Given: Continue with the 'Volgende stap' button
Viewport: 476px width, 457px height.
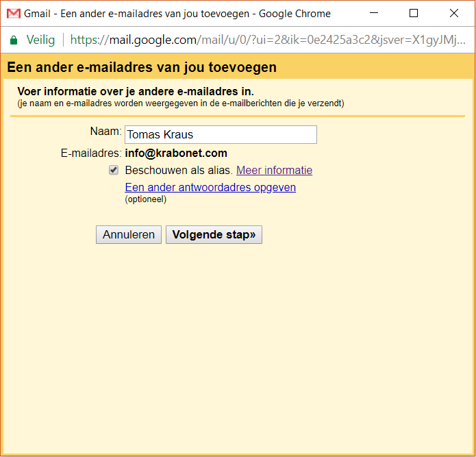Looking at the screenshot, I should [214, 234].
